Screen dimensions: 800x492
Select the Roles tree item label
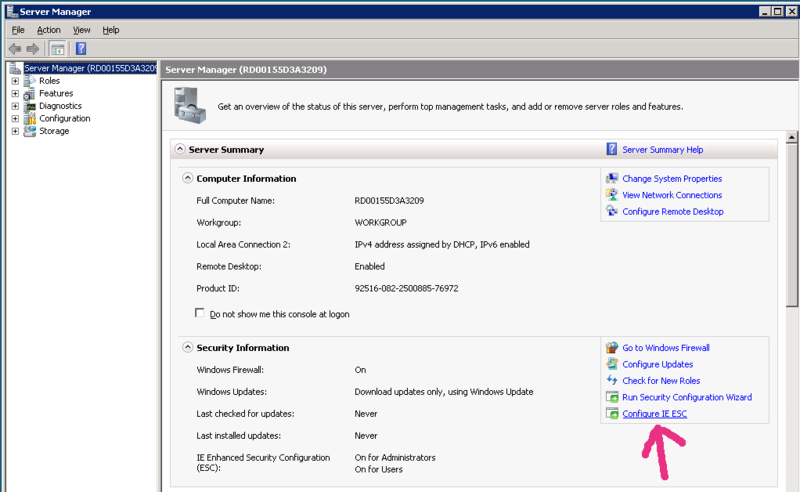click(x=49, y=81)
